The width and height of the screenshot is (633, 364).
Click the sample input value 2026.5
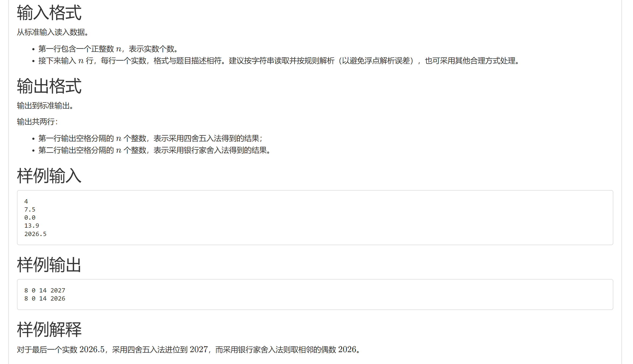pos(36,234)
